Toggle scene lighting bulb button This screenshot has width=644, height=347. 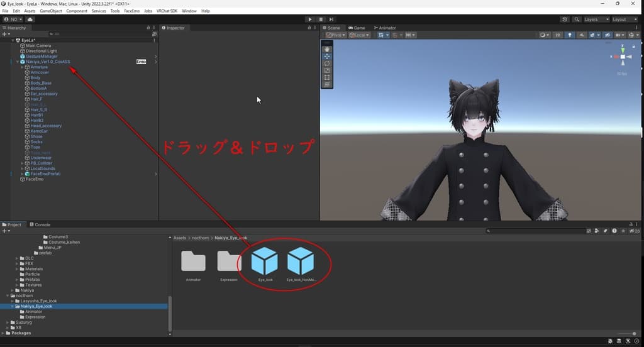coord(570,35)
